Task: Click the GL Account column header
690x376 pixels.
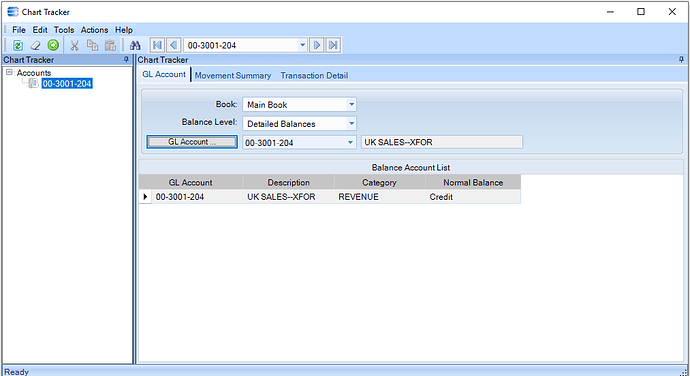Action: pyautogui.click(x=190, y=182)
